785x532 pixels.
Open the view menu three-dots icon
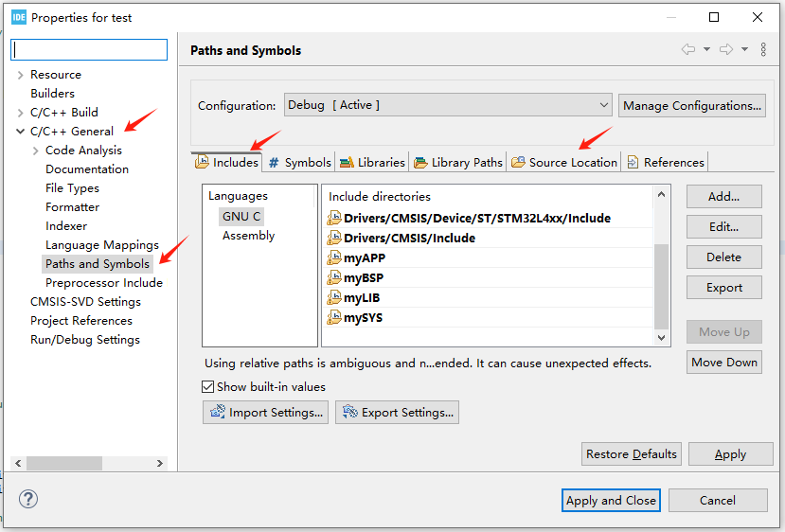pyautogui.click(x=763, y=49)
